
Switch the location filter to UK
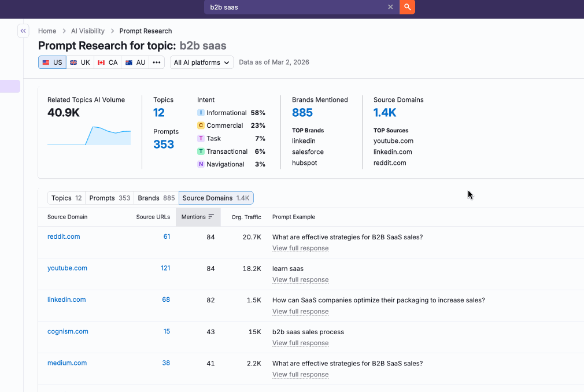pos(80,62)
